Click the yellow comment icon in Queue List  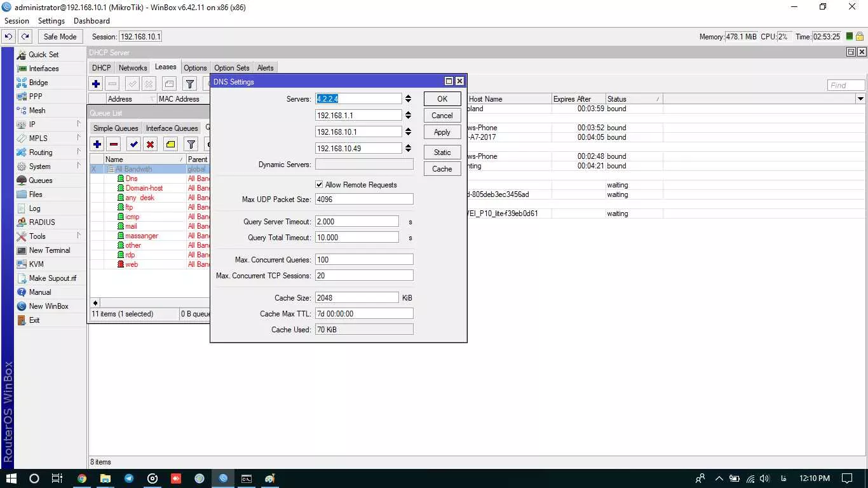pyautogui.click(x=170, y=144)
